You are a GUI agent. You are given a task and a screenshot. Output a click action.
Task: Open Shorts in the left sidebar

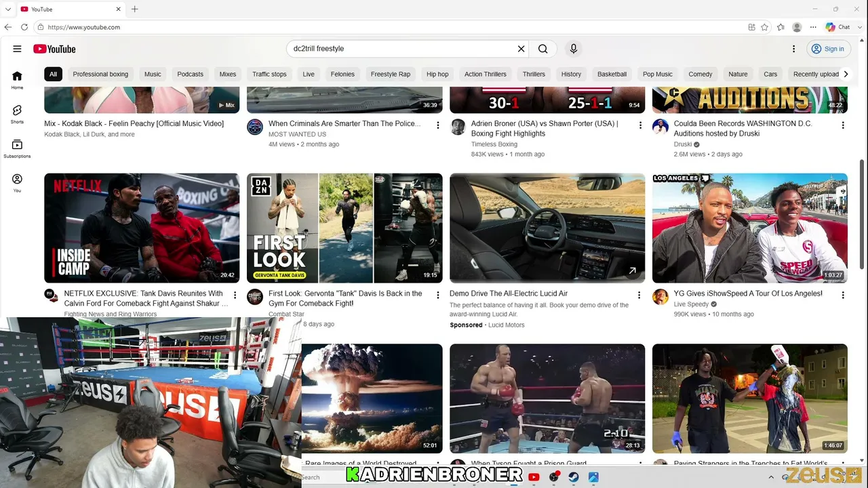17,114
